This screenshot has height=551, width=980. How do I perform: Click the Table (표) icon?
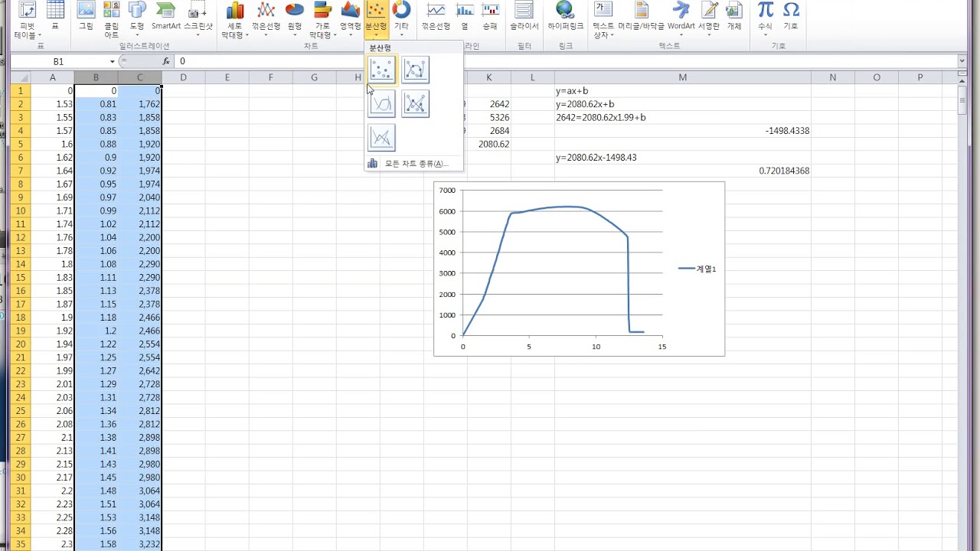click(55, 17)
